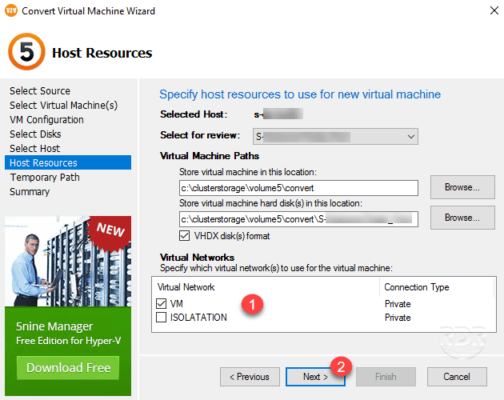Click the Private connection type for VM
Viewport: 504px width, 400px height.
coord(397,304)
